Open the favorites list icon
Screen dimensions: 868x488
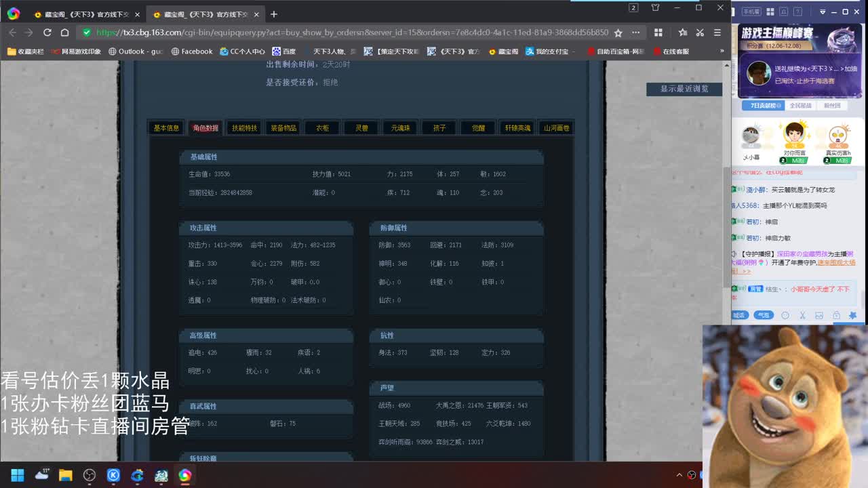pos(683,33)
